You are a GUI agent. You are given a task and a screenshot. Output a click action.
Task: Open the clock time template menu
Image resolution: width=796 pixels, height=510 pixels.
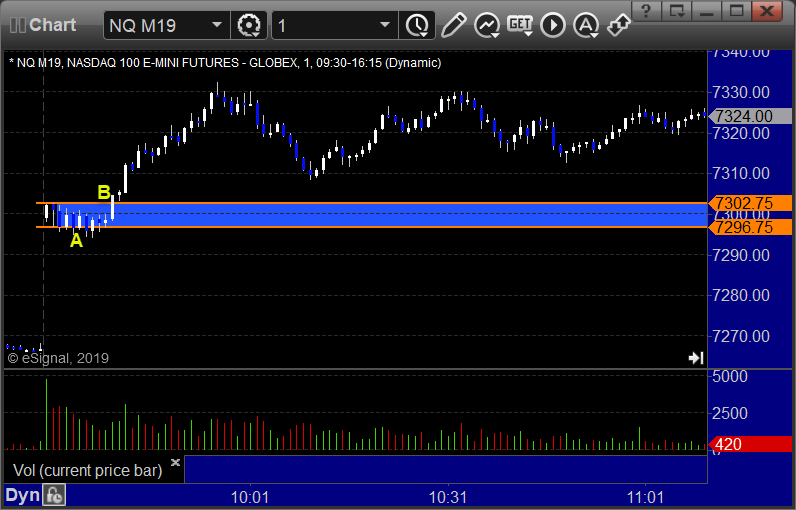tap(417, 25)
